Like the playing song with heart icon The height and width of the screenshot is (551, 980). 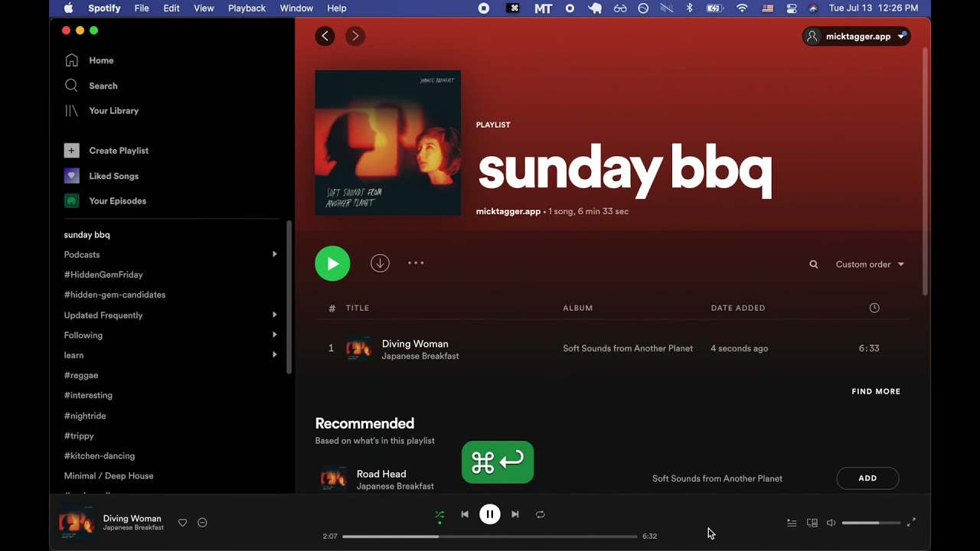(182, 523)
